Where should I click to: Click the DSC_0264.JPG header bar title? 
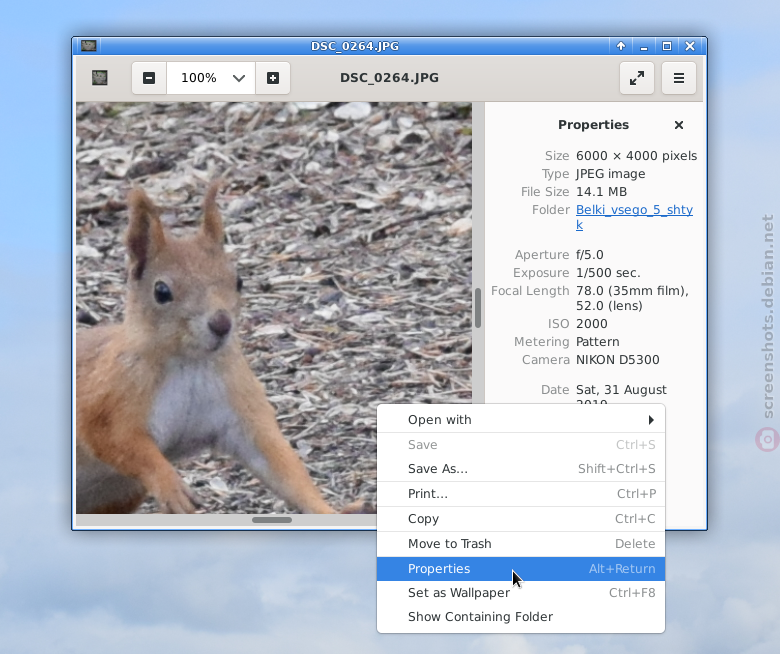tap(389, 78)
